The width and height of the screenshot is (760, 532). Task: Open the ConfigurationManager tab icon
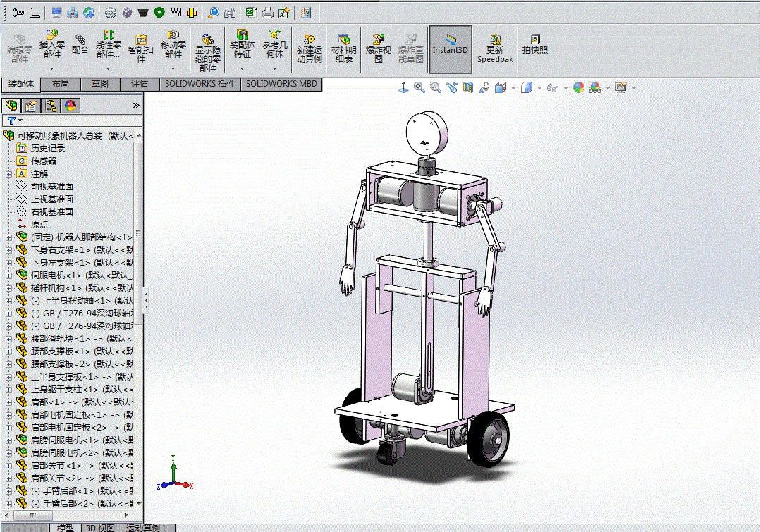coord(51,106)
